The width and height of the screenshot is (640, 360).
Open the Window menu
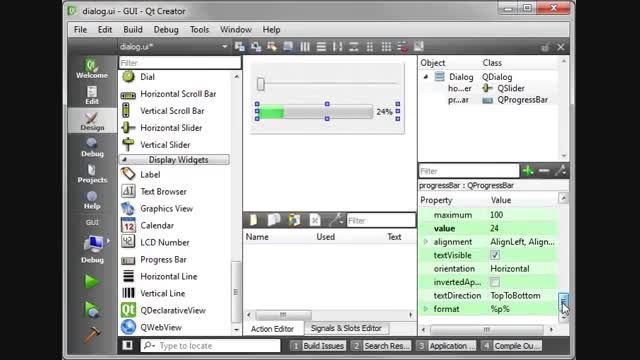click(236, 29)
